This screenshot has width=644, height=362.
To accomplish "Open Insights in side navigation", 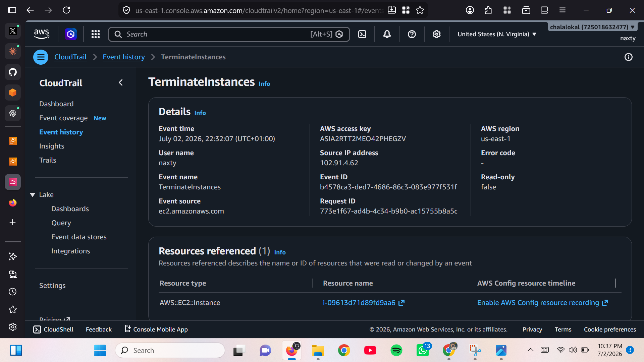I will [52, 146].
